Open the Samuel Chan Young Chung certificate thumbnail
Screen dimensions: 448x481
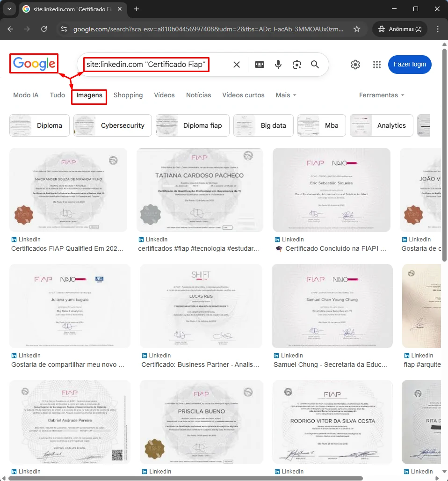332,306
